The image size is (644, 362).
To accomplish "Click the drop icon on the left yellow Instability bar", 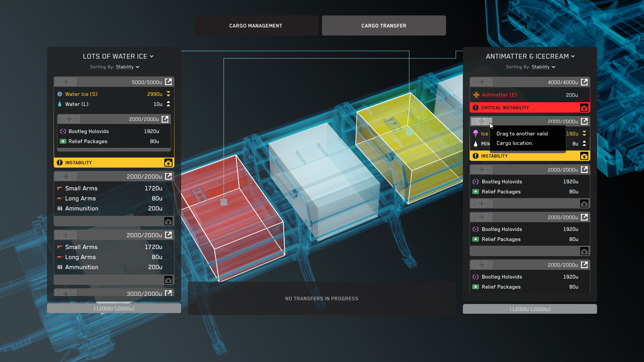I will pyautogui.click(x=168, y=163).
